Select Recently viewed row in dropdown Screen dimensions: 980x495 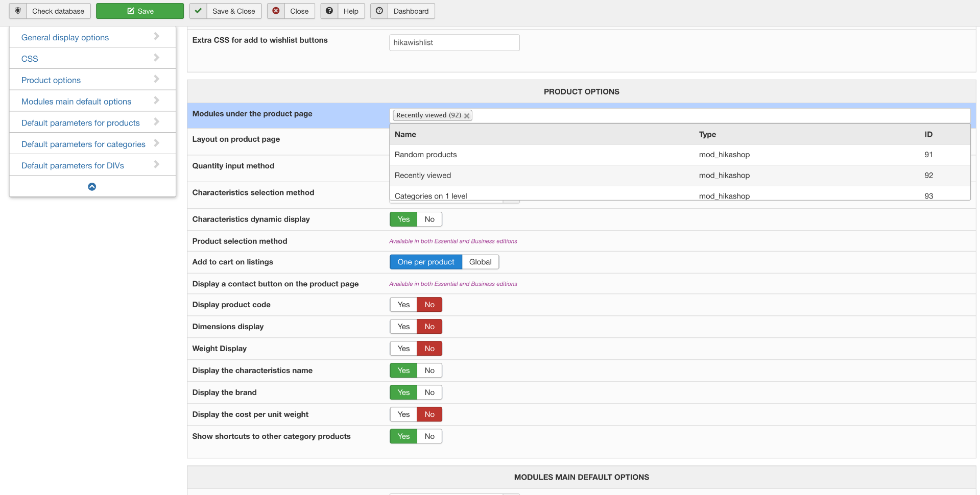[x=423, y=176]
